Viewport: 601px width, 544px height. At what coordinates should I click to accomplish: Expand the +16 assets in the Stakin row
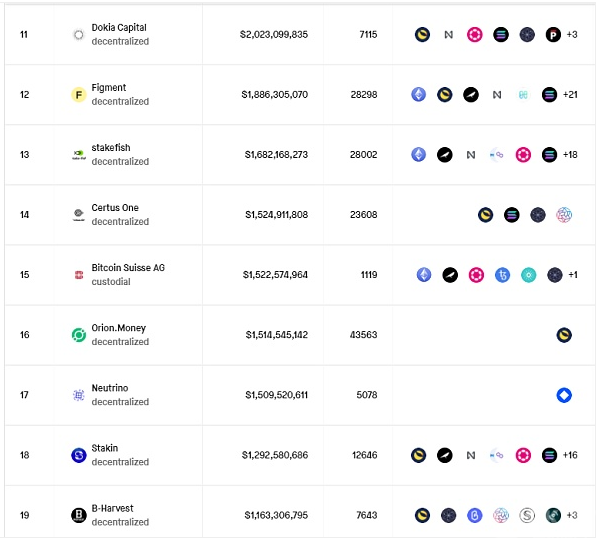coord(570,455)
